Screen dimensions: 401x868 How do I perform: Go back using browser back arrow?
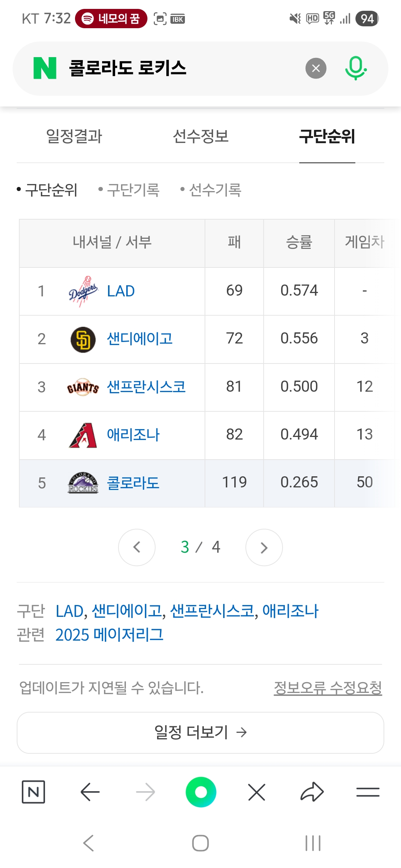point(90,792)
